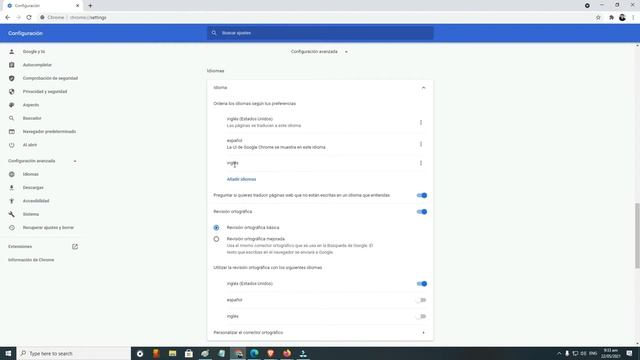Close the Configuración tab
The image size is (640, 360).
coord(78,6)
